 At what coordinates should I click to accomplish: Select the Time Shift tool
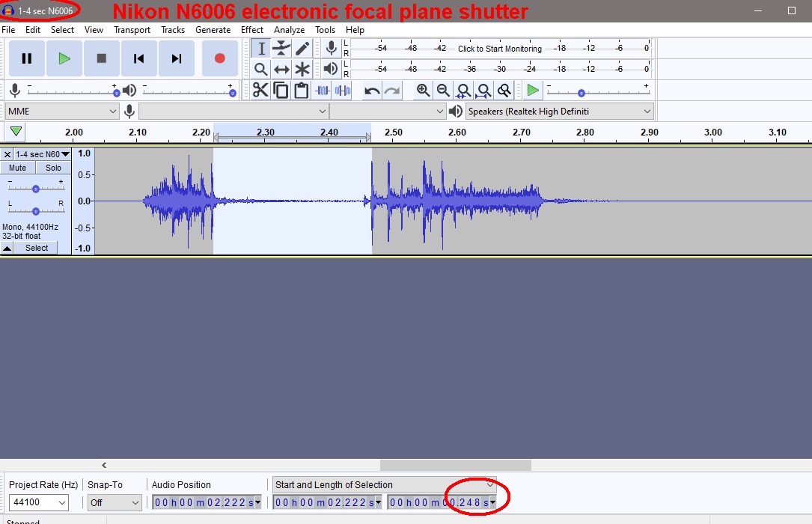[281, 69]
